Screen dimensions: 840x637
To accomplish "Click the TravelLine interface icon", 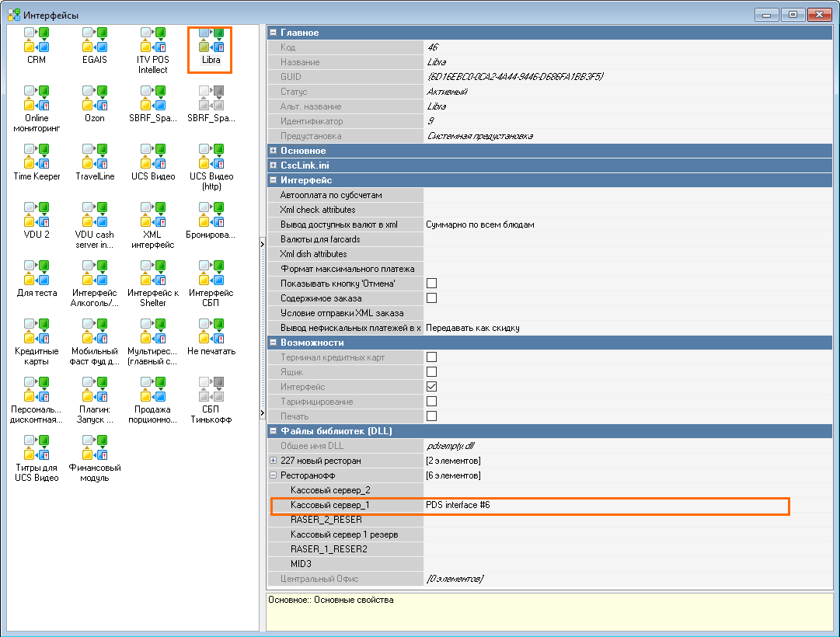I will pyautogui.click(x=95, y=158).
